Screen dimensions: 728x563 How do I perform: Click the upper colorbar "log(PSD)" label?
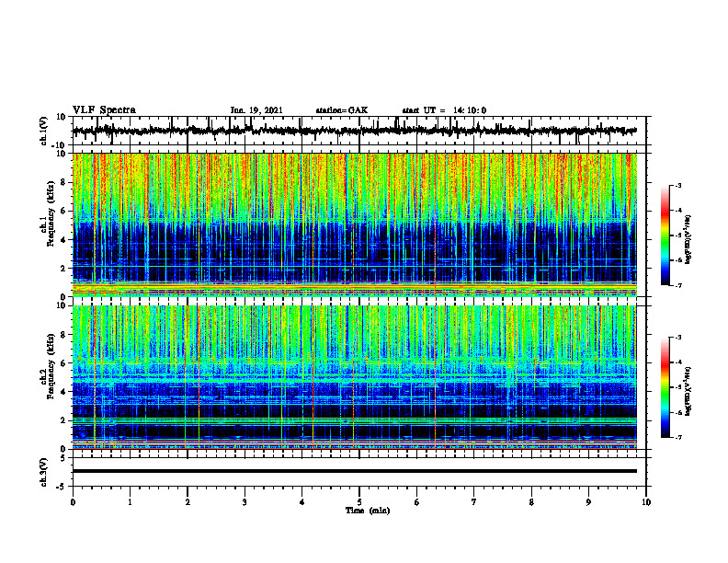click(688, 239)
